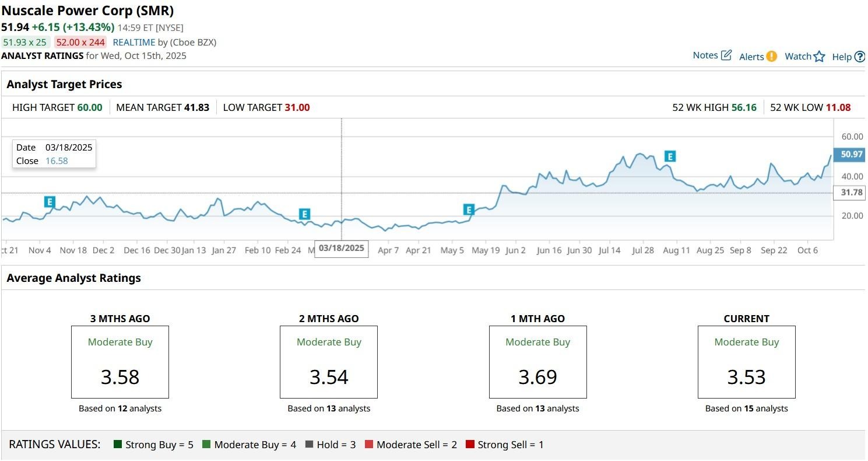Click the Nuscale Power Corp (SMR) title
This screenshot has width=868, height=461.
87,11
